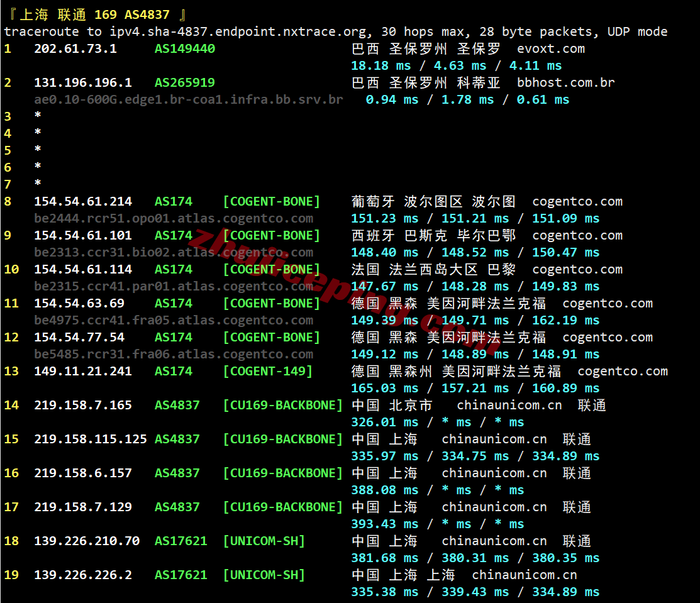Click location 西班牙 巴斯克 毕尔巴鄂

pos(433,235)
